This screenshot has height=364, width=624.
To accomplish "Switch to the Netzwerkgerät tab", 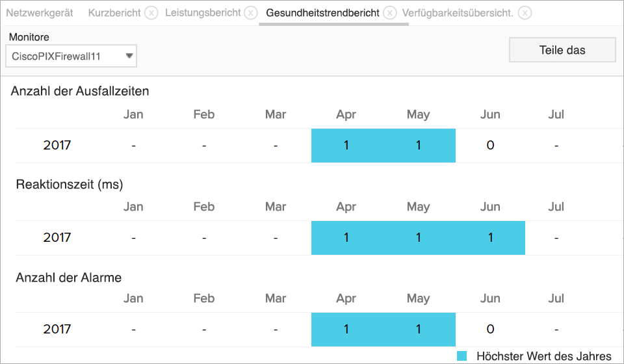I will 40,13.
